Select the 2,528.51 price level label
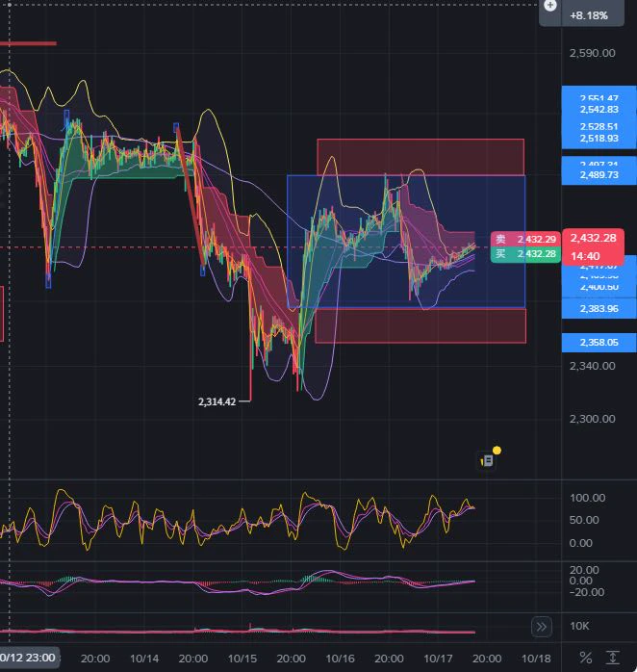This screenshot has height=672, width=637. [599, 126]
